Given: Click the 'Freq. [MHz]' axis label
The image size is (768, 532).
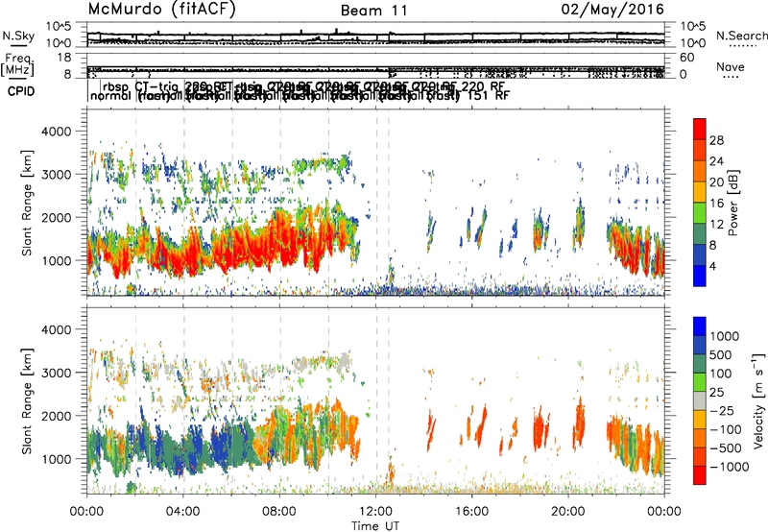Looking at the screenshot, I should [17, 64].
